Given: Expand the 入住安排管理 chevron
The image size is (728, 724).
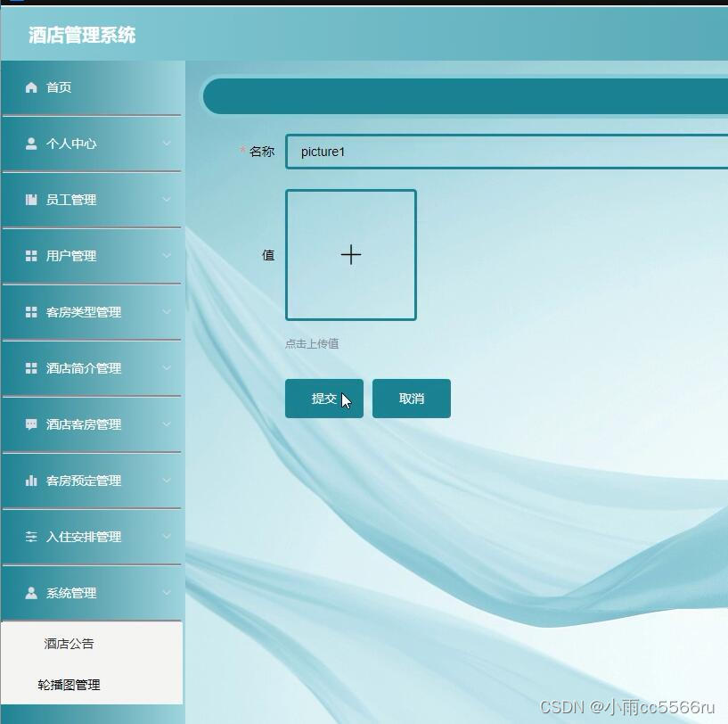Looking at the screenshot, I should pyautogui.click(x=167, y=536).
